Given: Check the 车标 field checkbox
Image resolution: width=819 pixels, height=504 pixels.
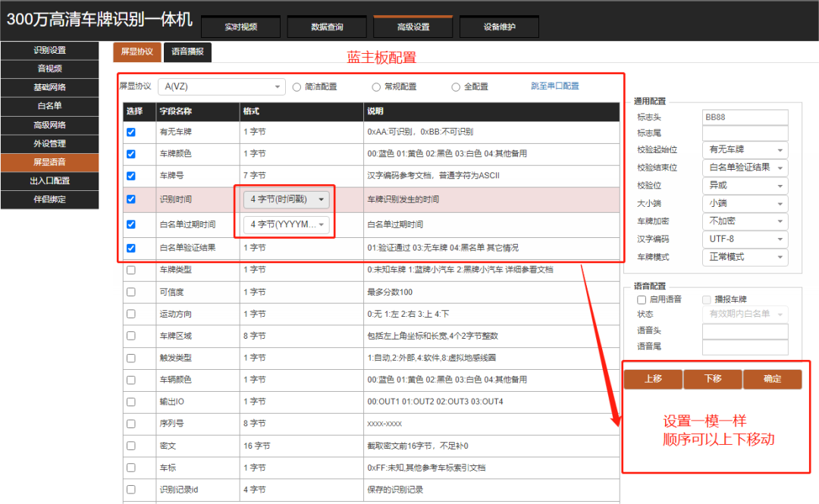Looking at the screenshot, I should coord(131,468).
